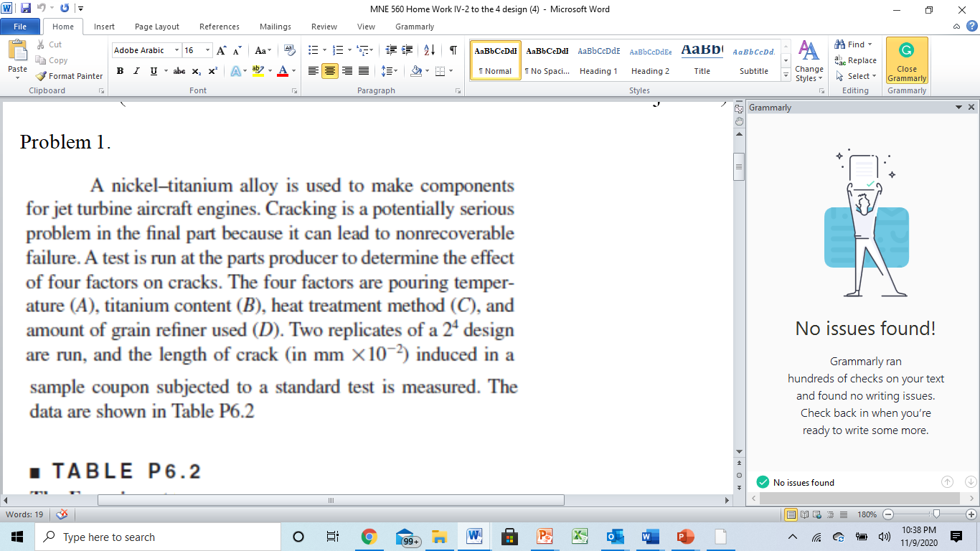Increase the paragraph indent

(x=407, y=50)
